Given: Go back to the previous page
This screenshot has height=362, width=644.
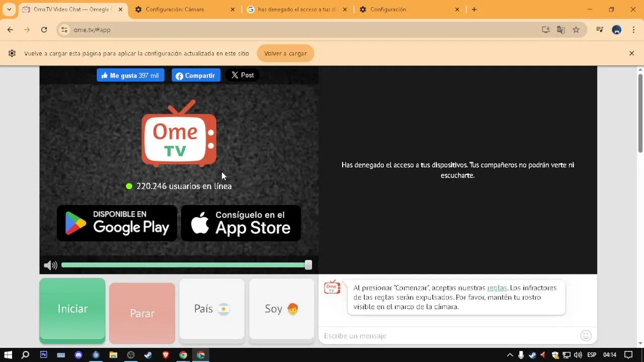Looking at the screenshot, I should tap(10, 30).
